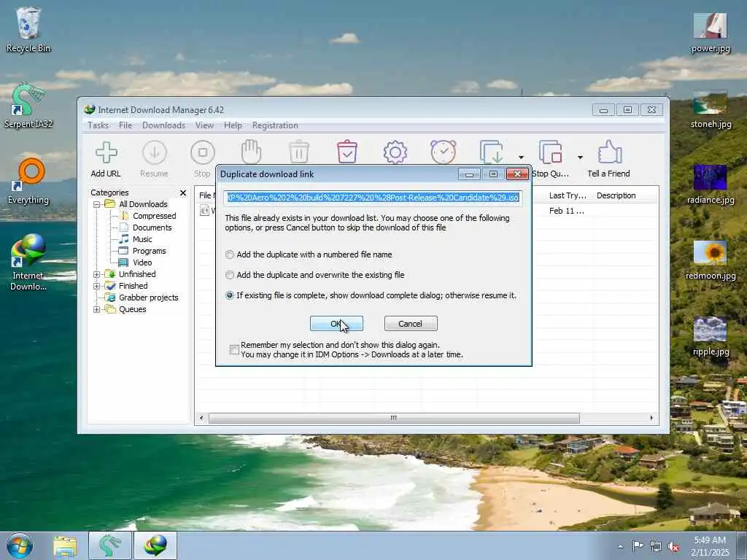Click Cancel in Duplicate download link dialog
Screen dimensions: 747x560
[x=411, y=324]
